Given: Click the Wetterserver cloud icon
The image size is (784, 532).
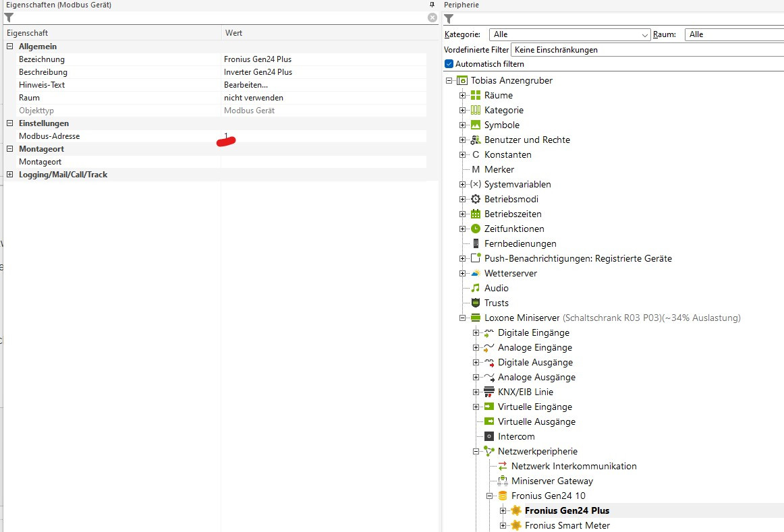Looking at the screenshot, I should pos(476,273).
